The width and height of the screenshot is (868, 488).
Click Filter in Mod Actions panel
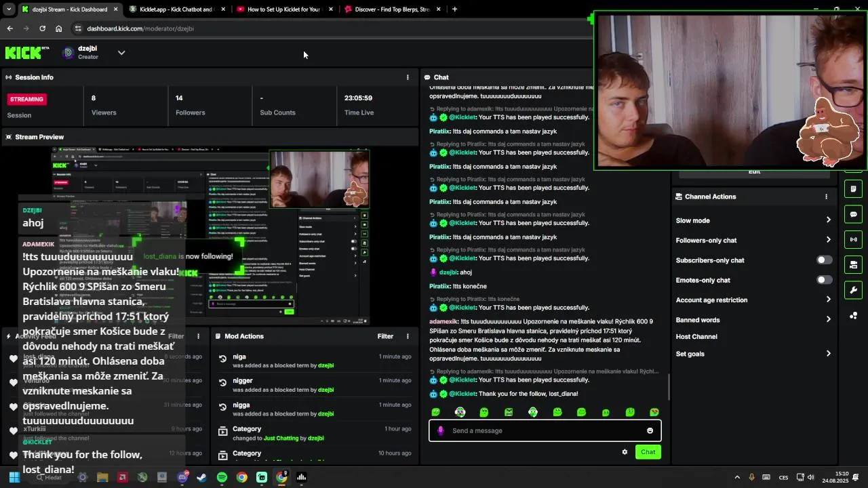click(x=385, y=336)
